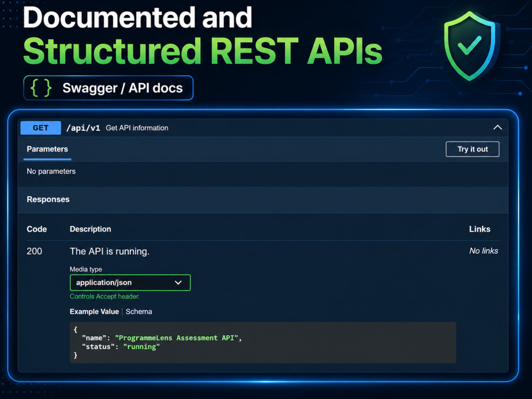Image resolution: width=532 pixels, height=399 pixels.
Task: Open the application/json media type dropdown
Action: pyautogui.click(x=130, y=282)
